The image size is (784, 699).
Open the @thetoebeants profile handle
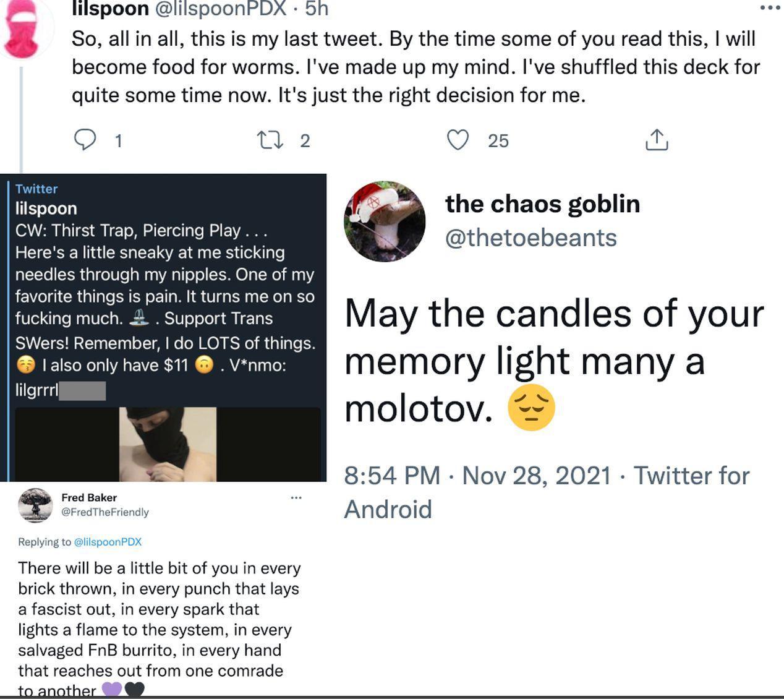tap(530, 238)
